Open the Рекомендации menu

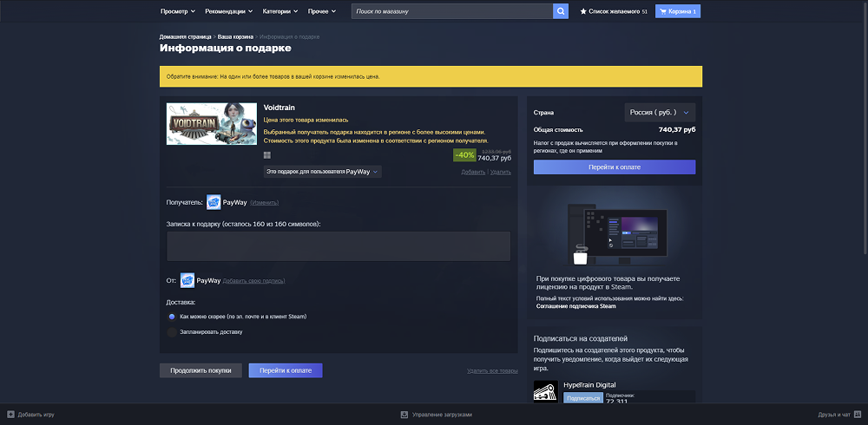228,11
